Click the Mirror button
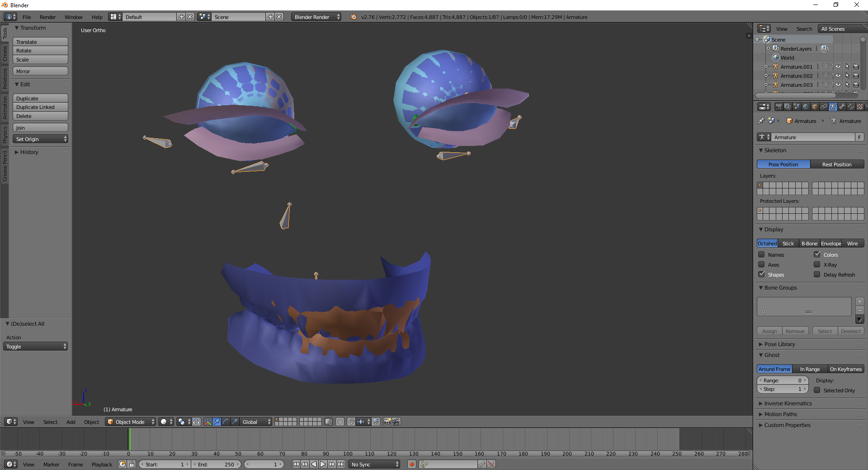Viewport: 868px width, 470px height. (x=40, y=71)
